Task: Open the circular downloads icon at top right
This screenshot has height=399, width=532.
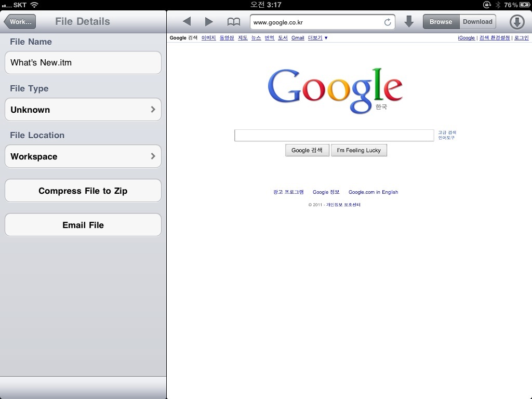Action: (517, 22)
